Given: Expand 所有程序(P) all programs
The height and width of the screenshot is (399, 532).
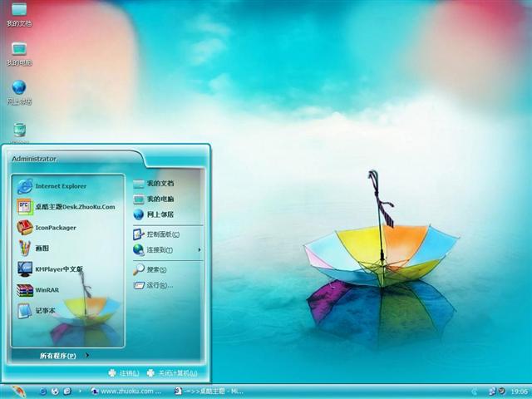Looking at the screenshot, I should click(x=65, y=356).
